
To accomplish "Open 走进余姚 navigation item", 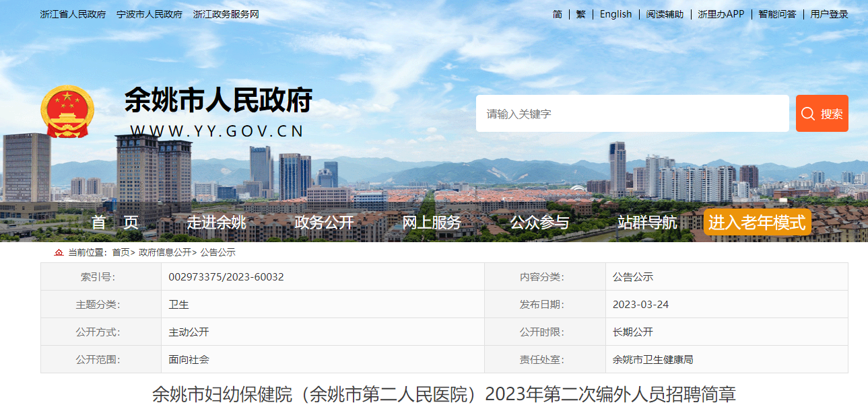I will (x=217, y=223).
